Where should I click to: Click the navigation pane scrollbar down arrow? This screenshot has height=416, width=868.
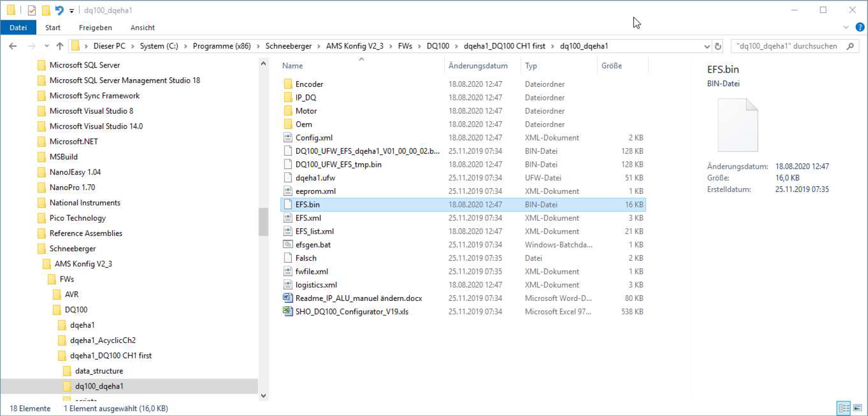263,396
